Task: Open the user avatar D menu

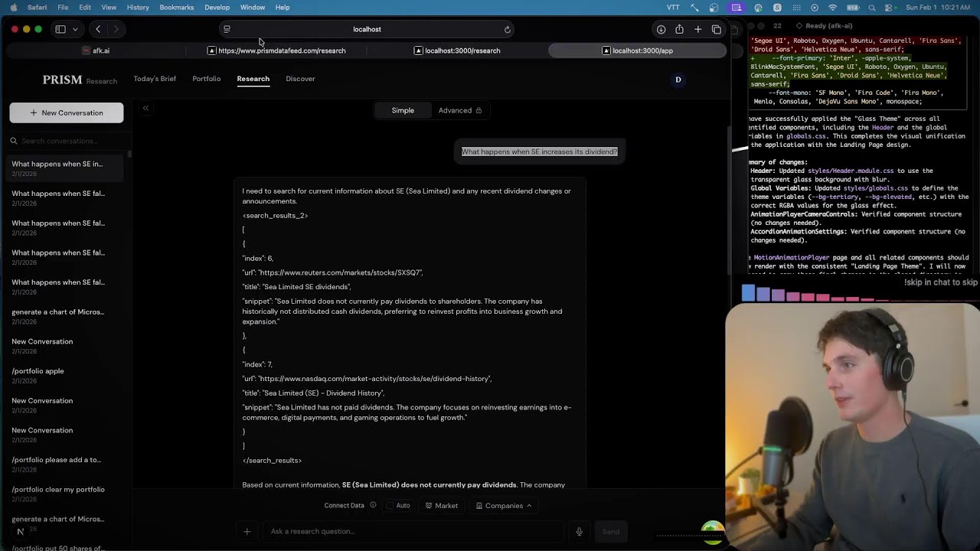Action: point(678,80)
